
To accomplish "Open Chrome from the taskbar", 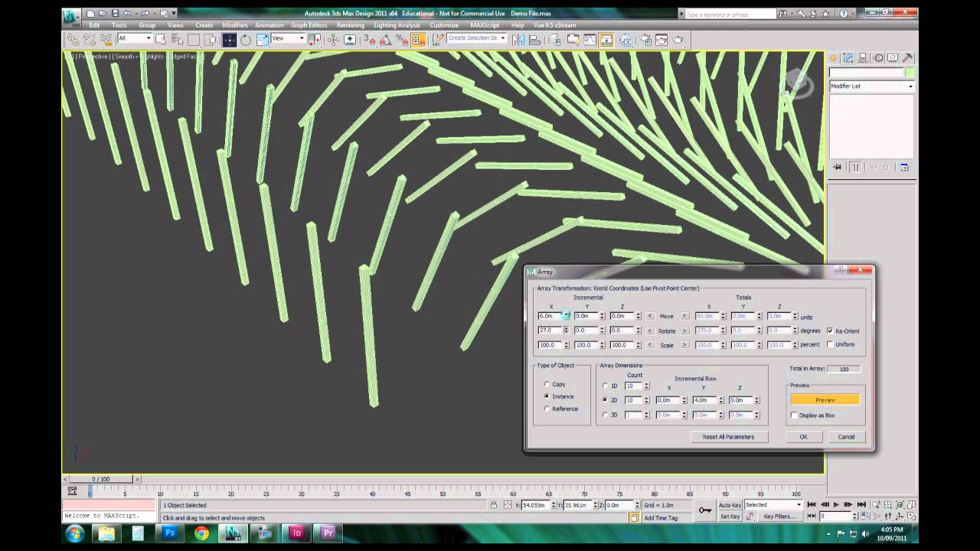I will (x=201, y=533).
